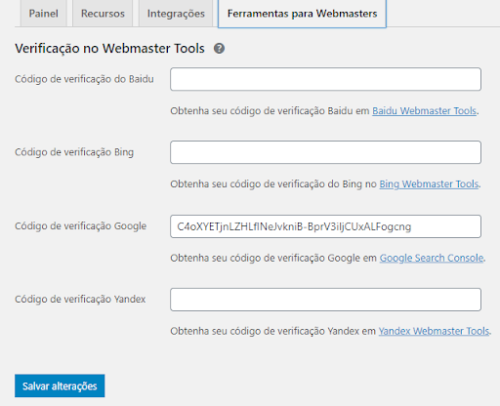This screenshot has height=406, width=500.
Task: Open the Baidu Webmaster Tools link
Action: (x=424, y=111)
